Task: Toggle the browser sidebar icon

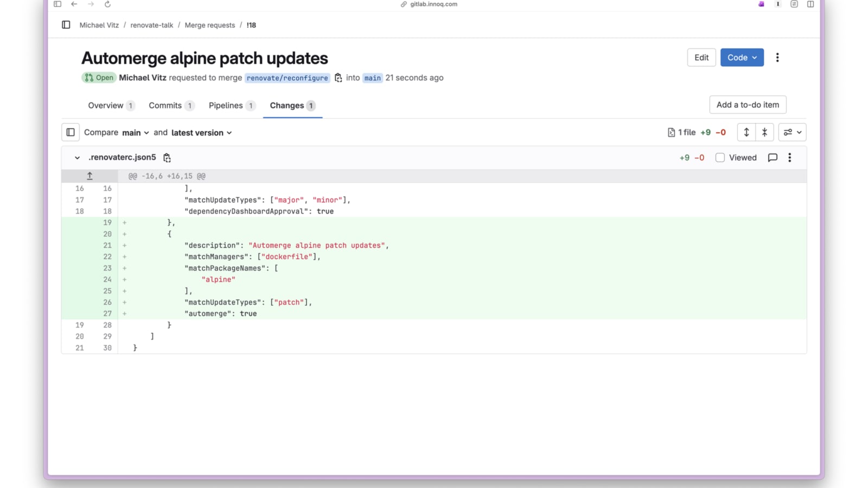Action: pos(58,4)
